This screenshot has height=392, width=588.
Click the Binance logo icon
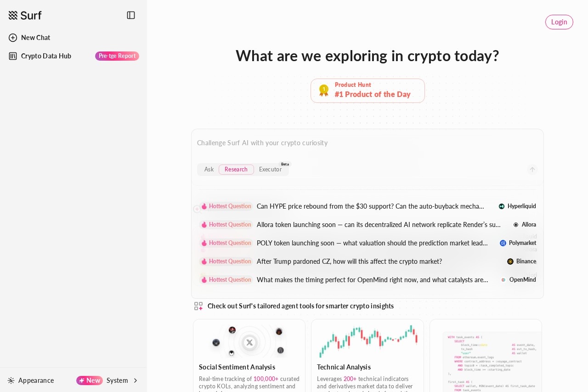click(510, 261)
